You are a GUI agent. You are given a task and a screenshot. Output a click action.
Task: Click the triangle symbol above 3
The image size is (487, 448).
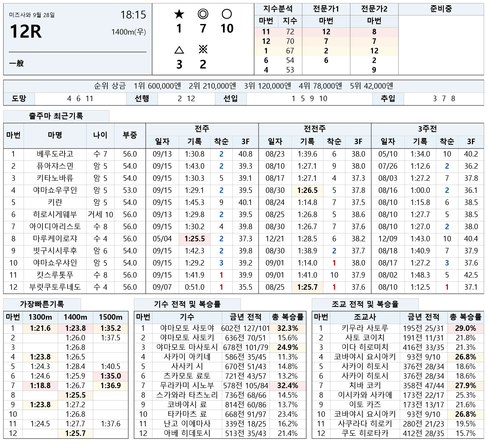point(179,50)
